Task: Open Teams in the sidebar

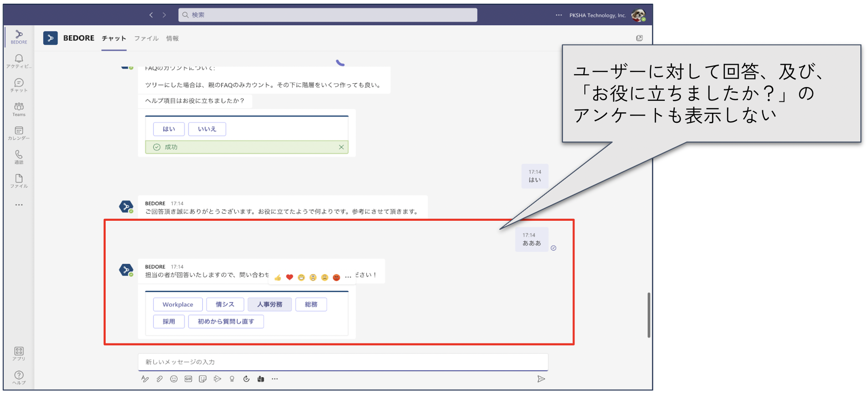Action: tap(19, 109)
